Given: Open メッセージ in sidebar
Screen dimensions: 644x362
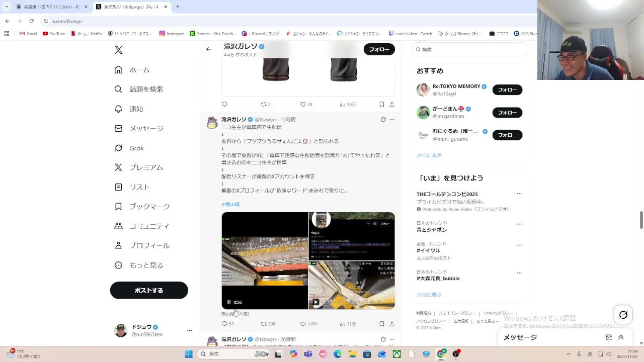Looking at the screenshot, I should click(138, 128).
